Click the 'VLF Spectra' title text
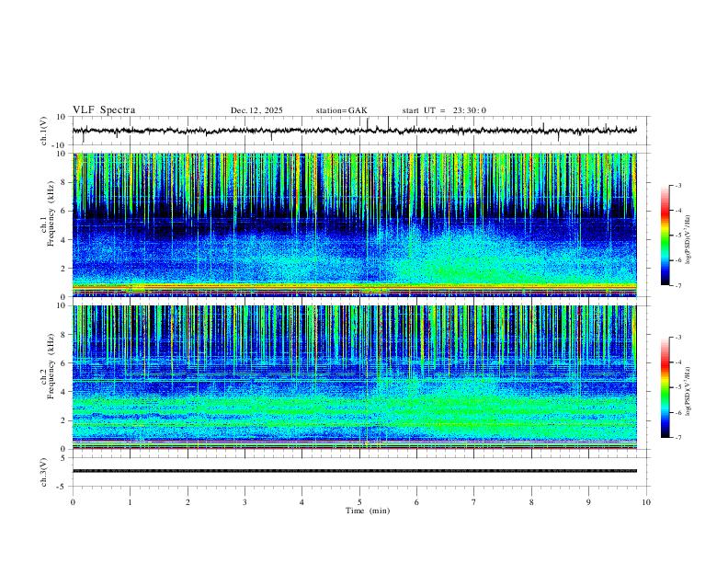This screenshot has height=563, width=728. (x=104, y=110)
